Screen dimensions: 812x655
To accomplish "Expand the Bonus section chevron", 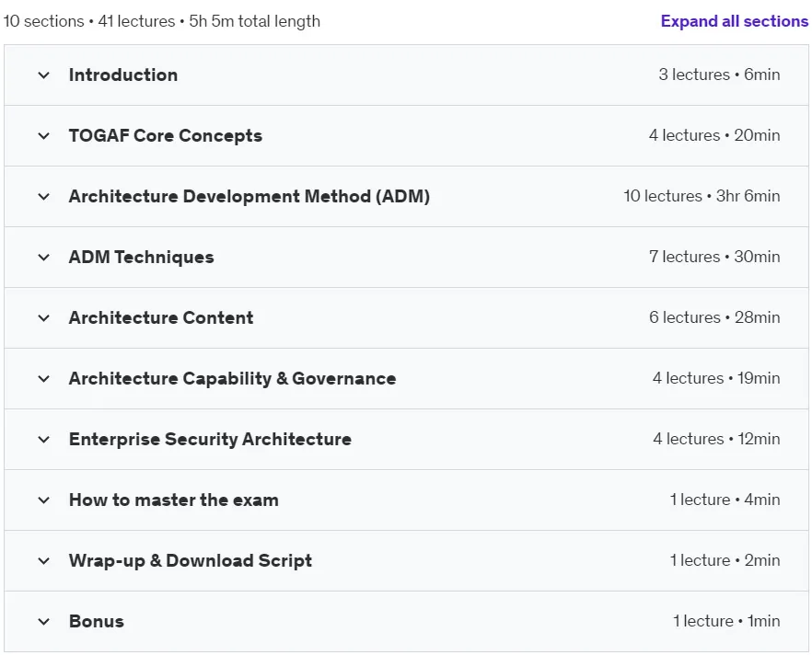I will point(44,621).
